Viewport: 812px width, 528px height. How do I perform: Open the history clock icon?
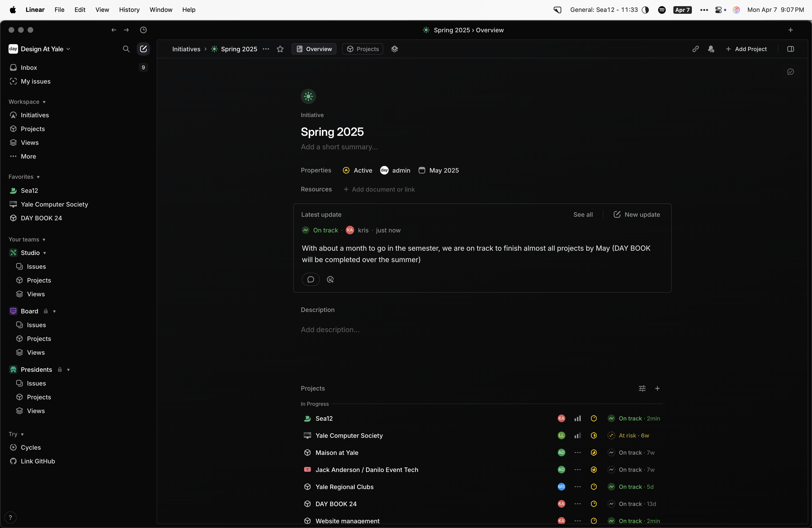point(143,30)
